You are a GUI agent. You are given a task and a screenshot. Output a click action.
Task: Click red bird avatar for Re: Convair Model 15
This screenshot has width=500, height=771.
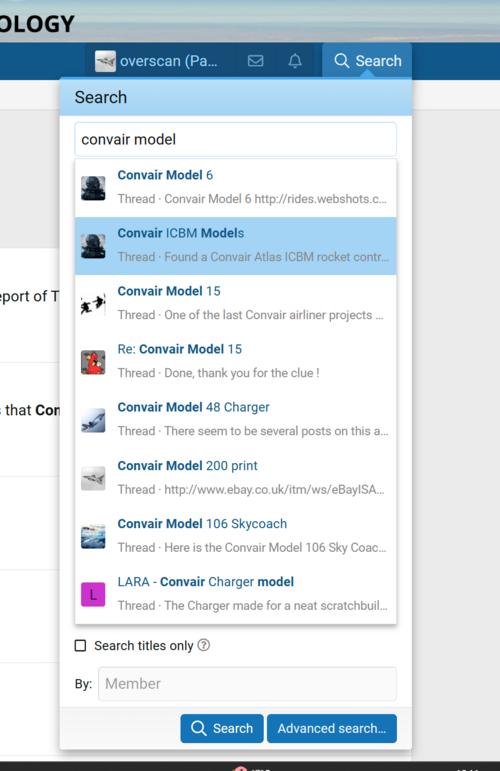93,362
